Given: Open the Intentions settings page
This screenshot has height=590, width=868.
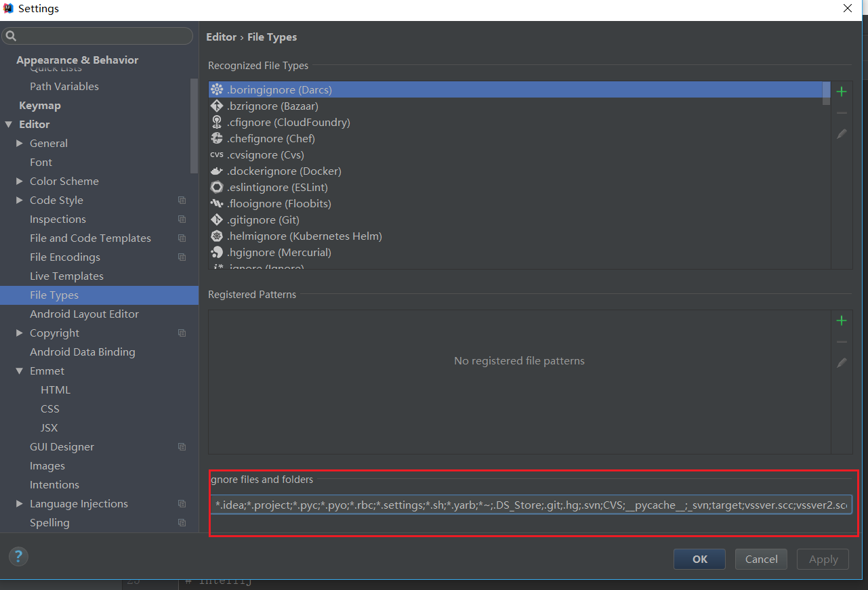Looking at the screenshot, I should point(54,485).
